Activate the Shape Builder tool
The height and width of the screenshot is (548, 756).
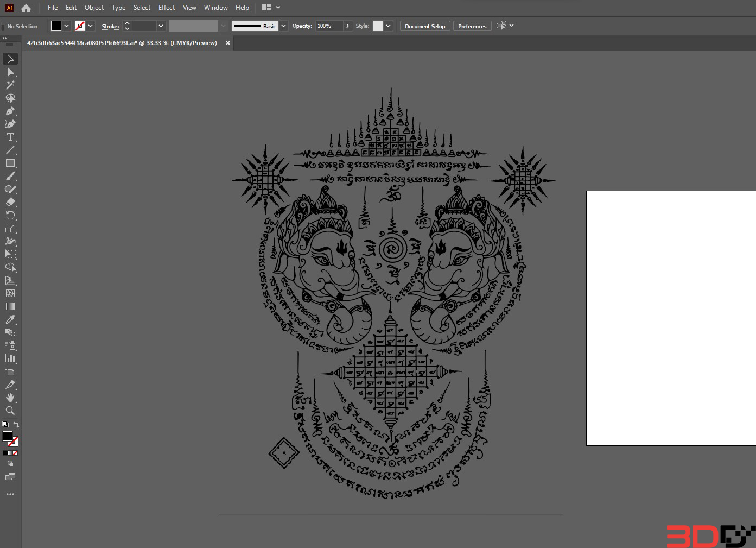(10, 267)
